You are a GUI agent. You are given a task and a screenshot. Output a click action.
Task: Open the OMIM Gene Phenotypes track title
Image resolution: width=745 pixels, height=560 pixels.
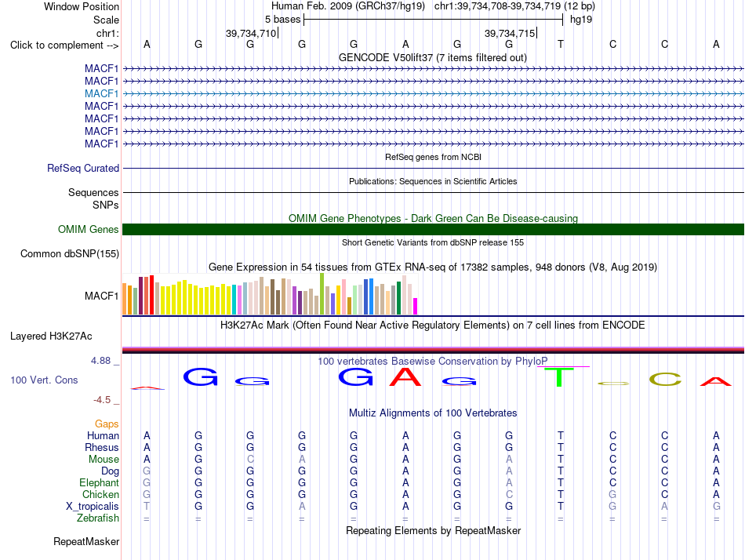point(433,218)
